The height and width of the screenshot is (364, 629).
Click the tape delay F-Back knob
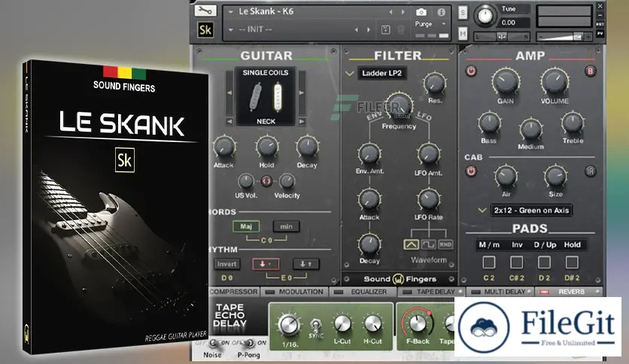coord(418,323)
